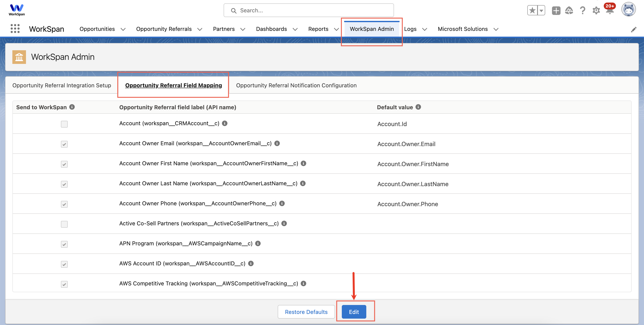Toggle the AWS Competitive Tracking checkbox

[64, 284]
